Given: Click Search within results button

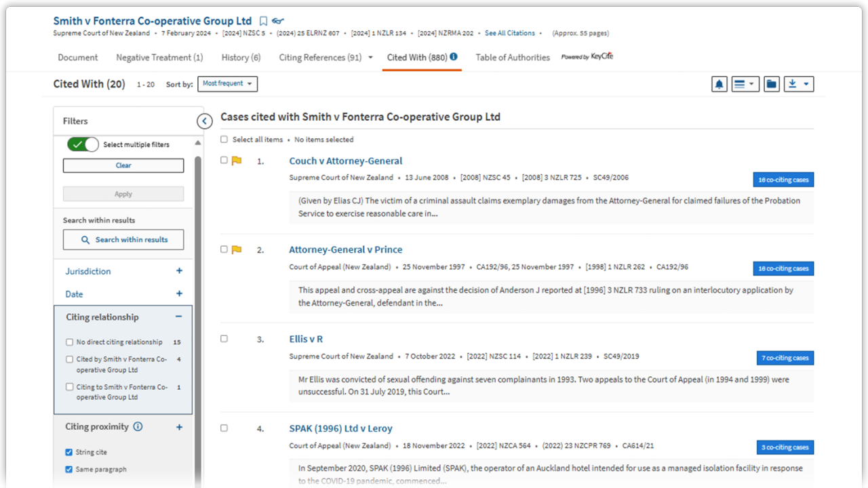Looking at the screenshot, I should pos(123,240).
